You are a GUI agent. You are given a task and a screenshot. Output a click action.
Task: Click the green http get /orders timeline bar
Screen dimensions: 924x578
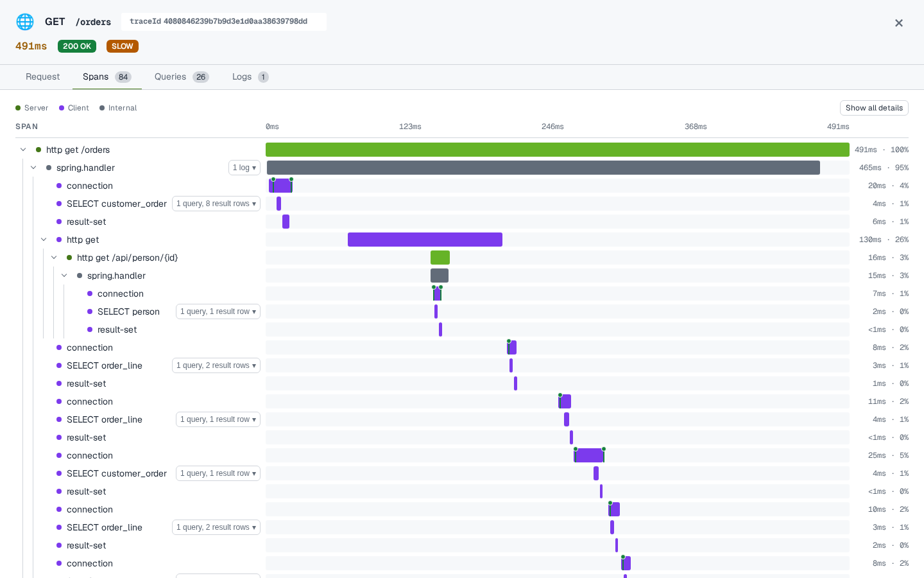[558, 150]
